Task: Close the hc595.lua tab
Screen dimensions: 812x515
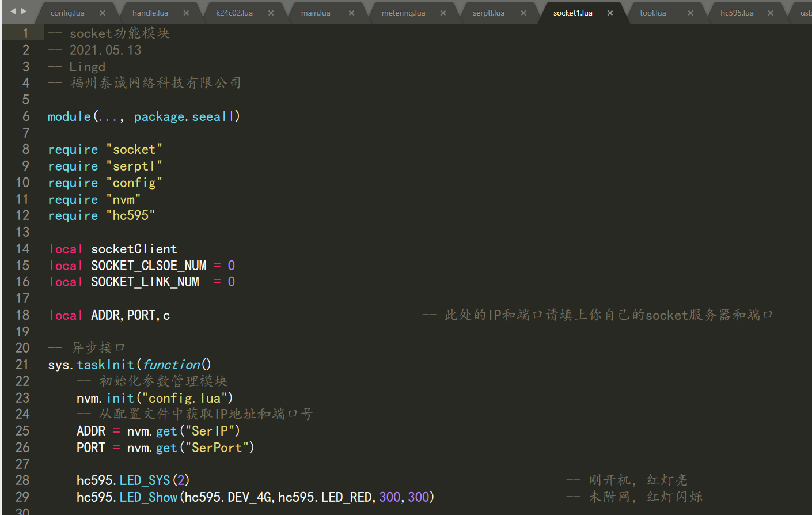Action: pos(771,13)
